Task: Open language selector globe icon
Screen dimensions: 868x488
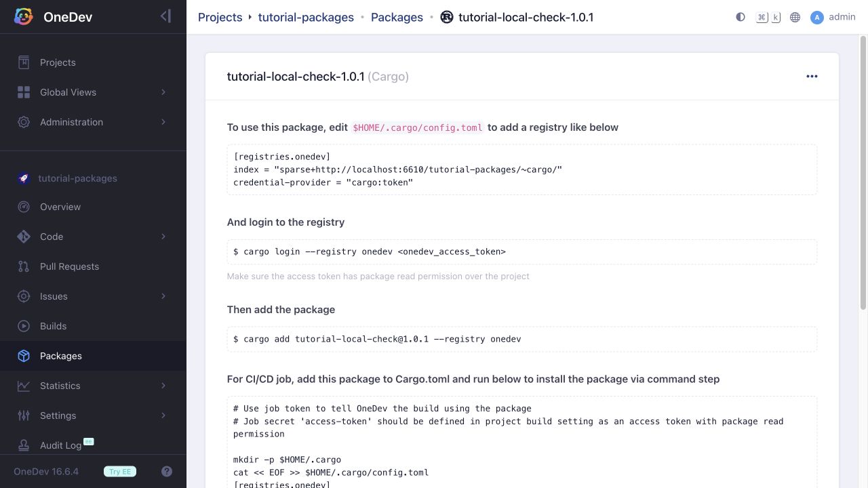Action: pyautogui.click(x=795, y=17)
